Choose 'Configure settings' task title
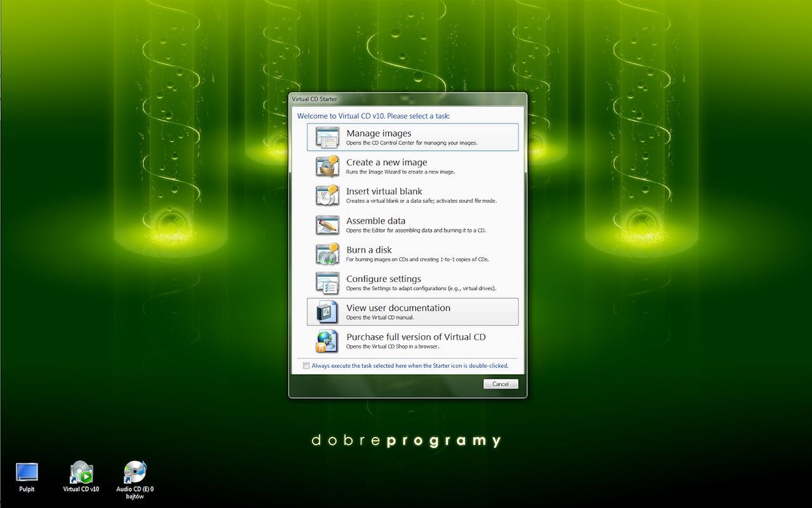 (384, 279)
